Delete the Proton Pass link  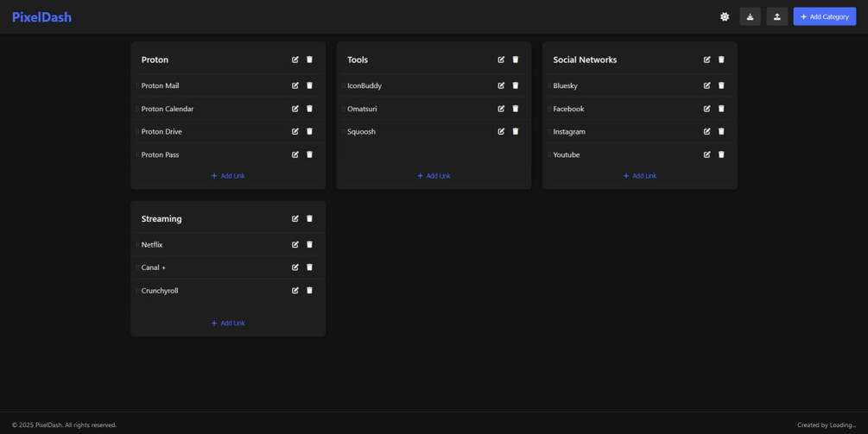309,154
